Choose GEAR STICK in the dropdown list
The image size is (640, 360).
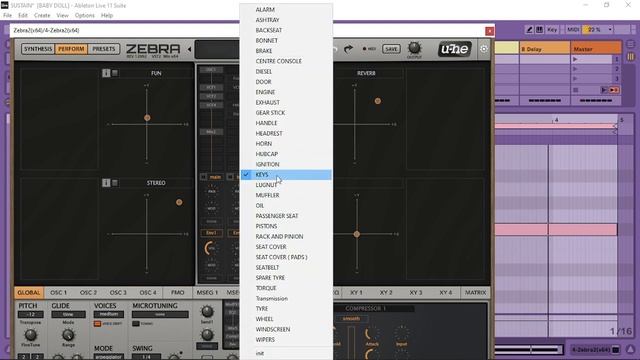tap(286, 113)
